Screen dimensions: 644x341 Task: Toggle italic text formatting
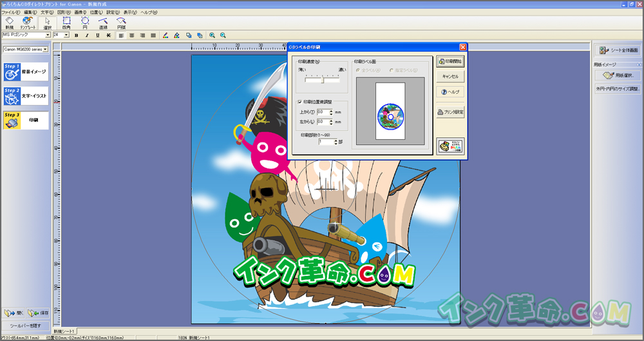point(87,35)
